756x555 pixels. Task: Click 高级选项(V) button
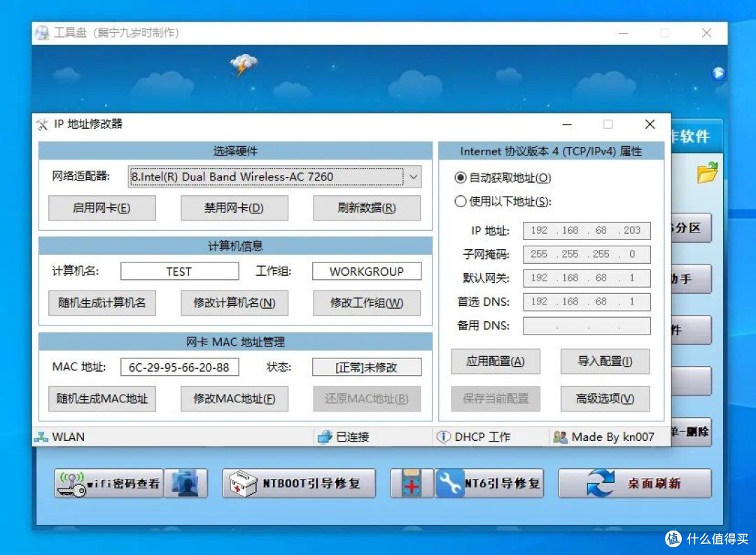(x=605, y=399)
